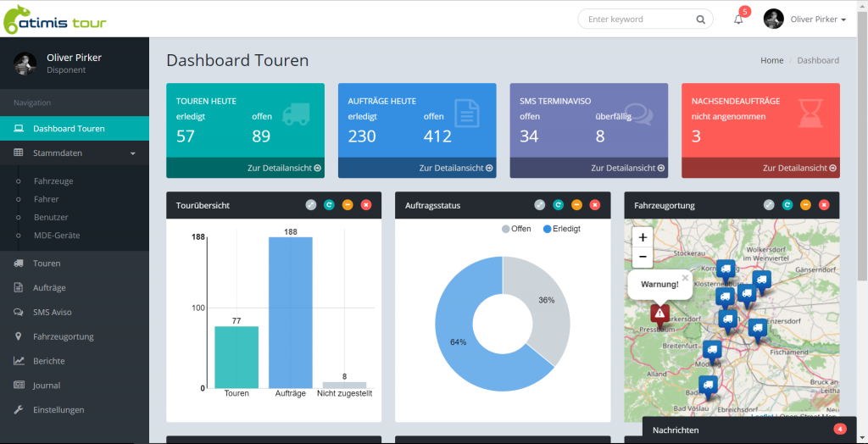Click the Berichte line chart icon
Image resolution: width=868 pixels, height=444 pixels.
tap(19, 361)
